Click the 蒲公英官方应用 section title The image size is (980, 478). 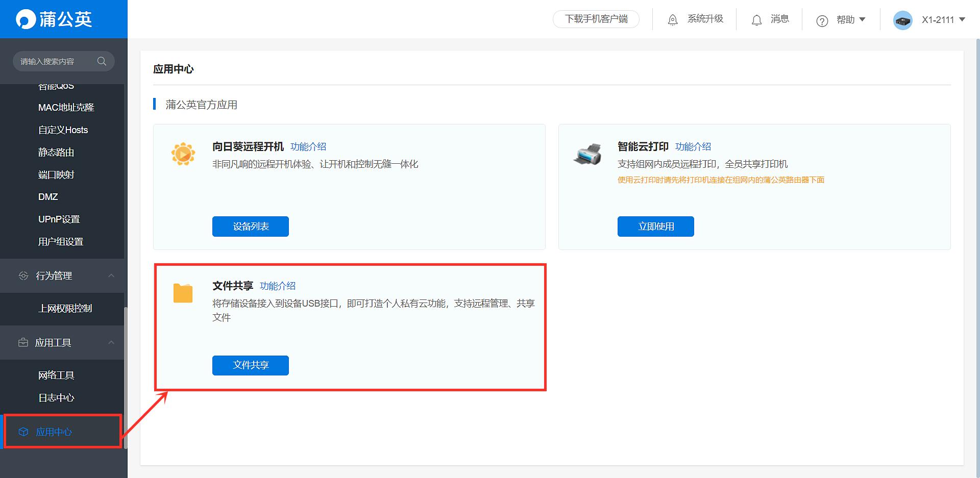tap(201, 105)
